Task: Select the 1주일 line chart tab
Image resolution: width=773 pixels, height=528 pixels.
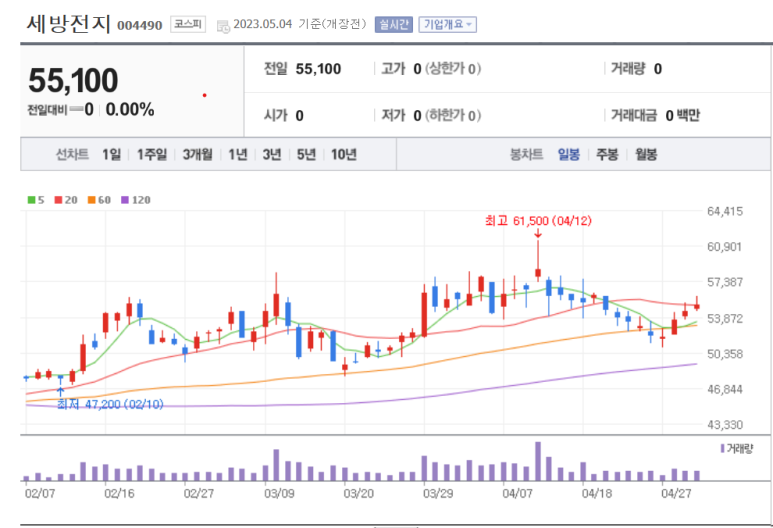Action: click(x=152, y=155)
